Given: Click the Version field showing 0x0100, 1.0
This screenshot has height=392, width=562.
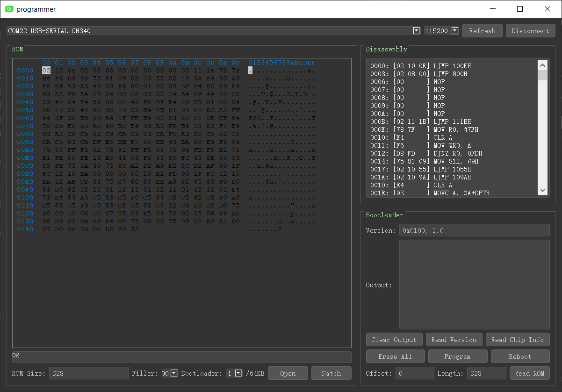Looking at the screenshot, I should pyautogui.click(x=474, y=230).
